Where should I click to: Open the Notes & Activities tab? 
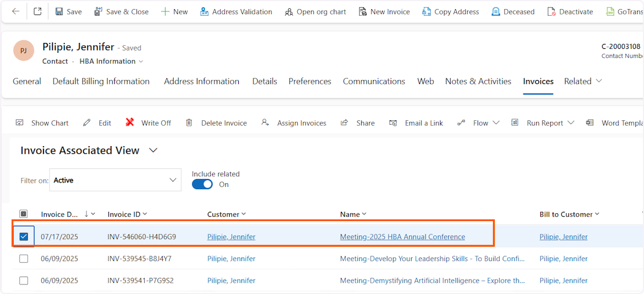(x=478, y=81)
